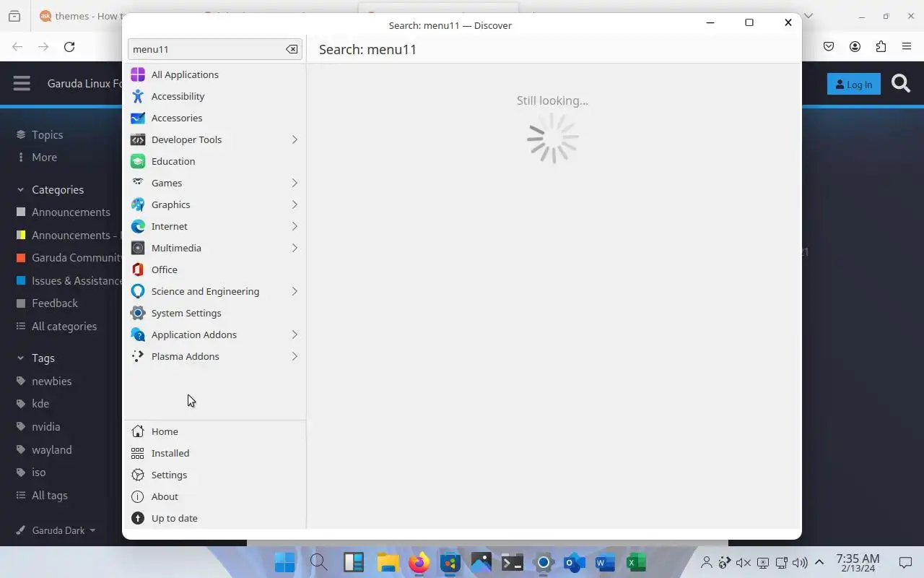
Task: Open the Start menu on taskbar
Action: pos(284,562)
